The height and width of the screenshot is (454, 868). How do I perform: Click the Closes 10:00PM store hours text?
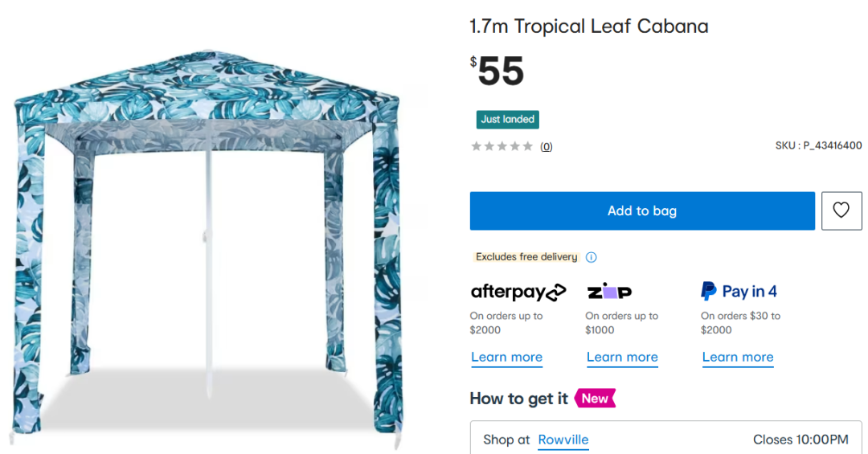800,440
